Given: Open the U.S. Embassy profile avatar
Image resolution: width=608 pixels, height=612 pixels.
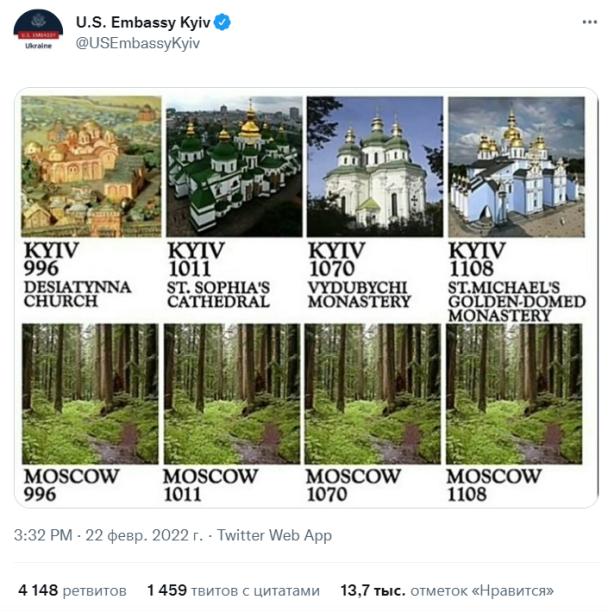Looking at the screenshot, I should click(38, 31).
